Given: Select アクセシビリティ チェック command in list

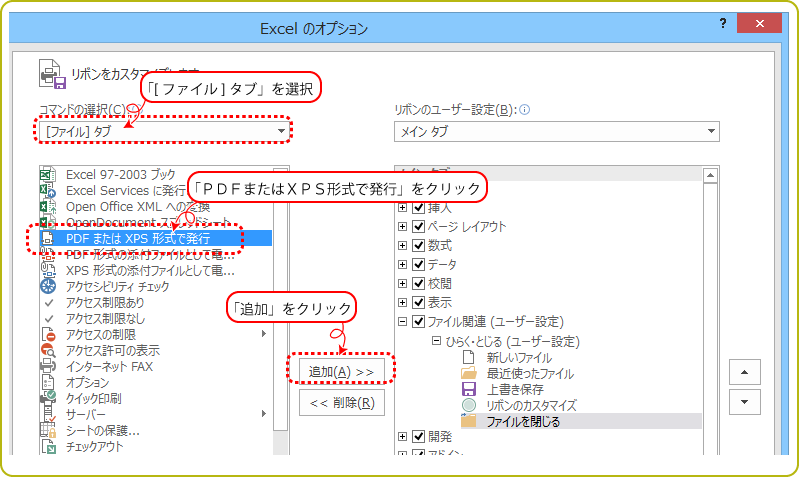Looking at the screenshot, I should point(117,286).
